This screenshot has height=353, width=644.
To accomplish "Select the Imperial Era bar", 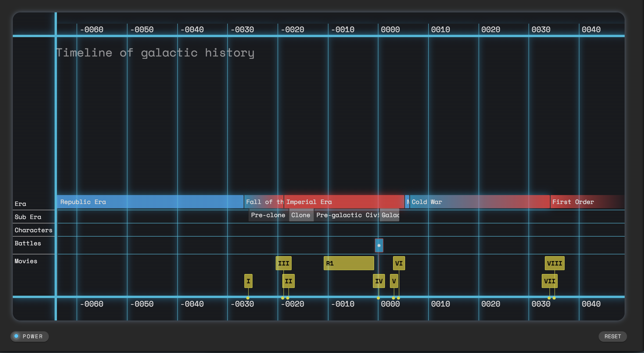I will pos(344,202).
